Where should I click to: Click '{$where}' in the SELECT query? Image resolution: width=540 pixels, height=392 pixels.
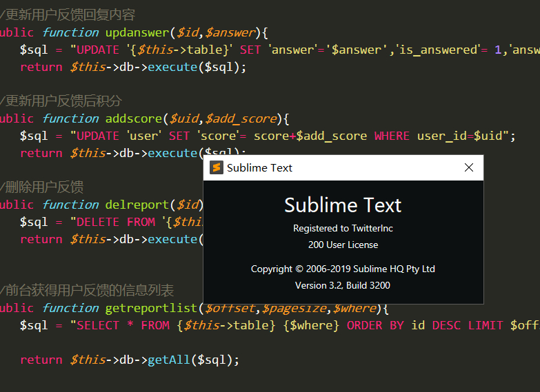311,325
